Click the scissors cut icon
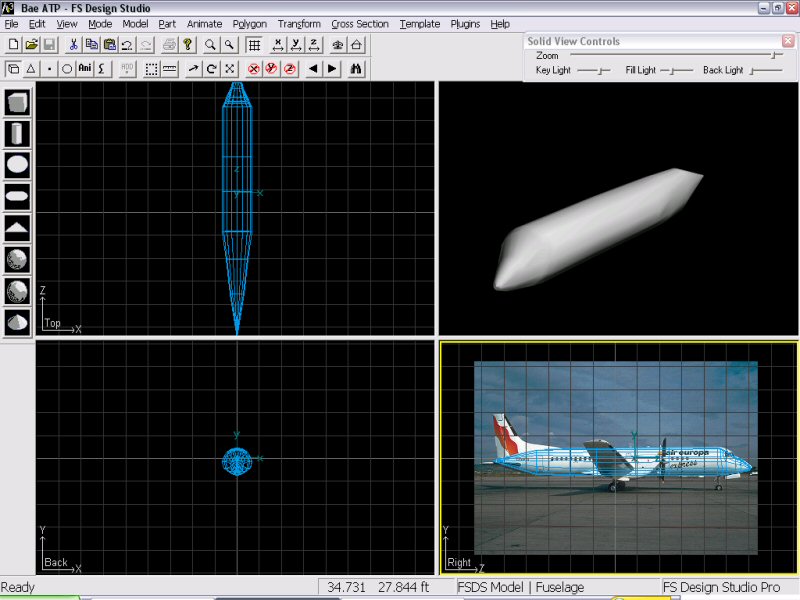The image size is (800, 600). point(73,45)
